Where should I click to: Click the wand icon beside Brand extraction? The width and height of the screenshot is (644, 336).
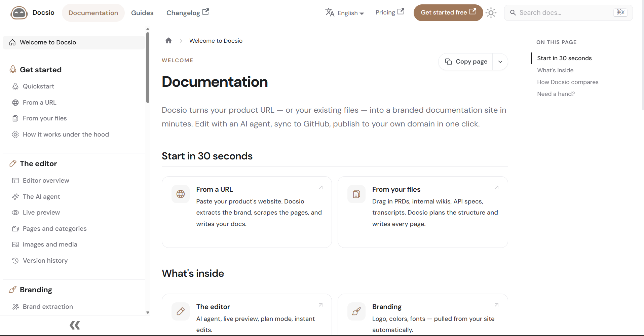click(15, 307)
